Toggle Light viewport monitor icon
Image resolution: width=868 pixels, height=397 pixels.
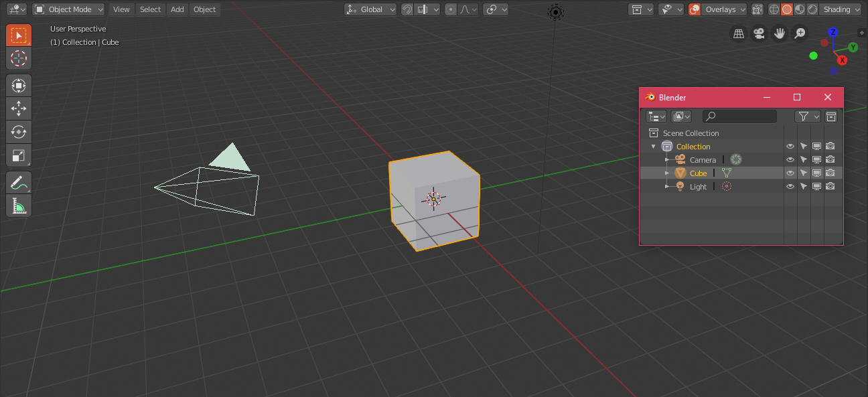coord(817,186)
